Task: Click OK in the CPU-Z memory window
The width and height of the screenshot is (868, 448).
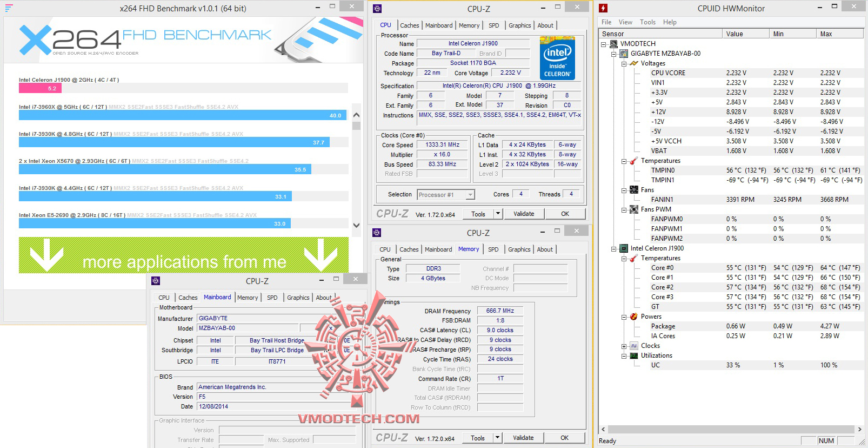Action: point(564,438)
